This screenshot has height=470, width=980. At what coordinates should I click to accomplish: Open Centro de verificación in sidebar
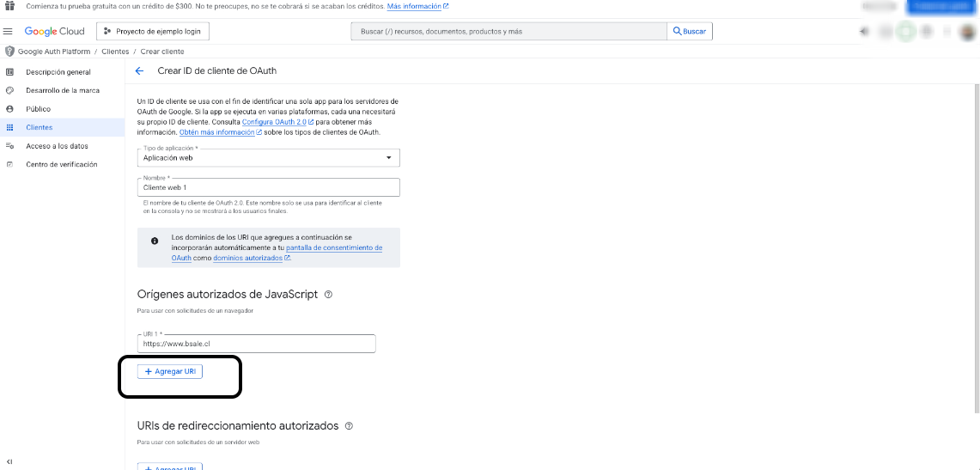tap(63, 164)
